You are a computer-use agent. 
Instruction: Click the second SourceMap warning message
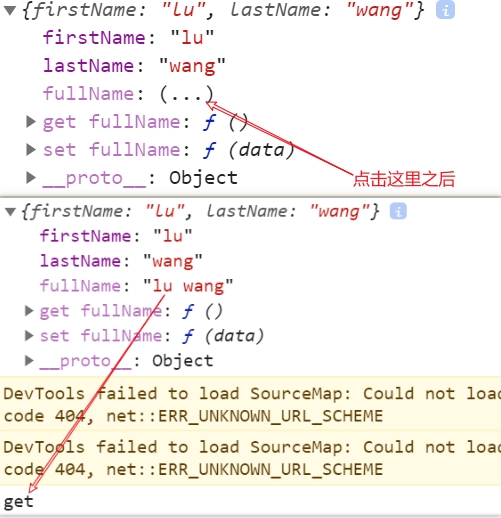250,457
